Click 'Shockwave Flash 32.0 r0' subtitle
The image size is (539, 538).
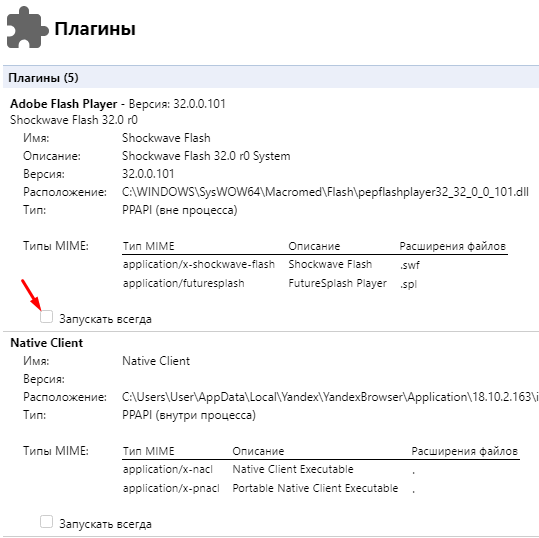pos(74,120)
